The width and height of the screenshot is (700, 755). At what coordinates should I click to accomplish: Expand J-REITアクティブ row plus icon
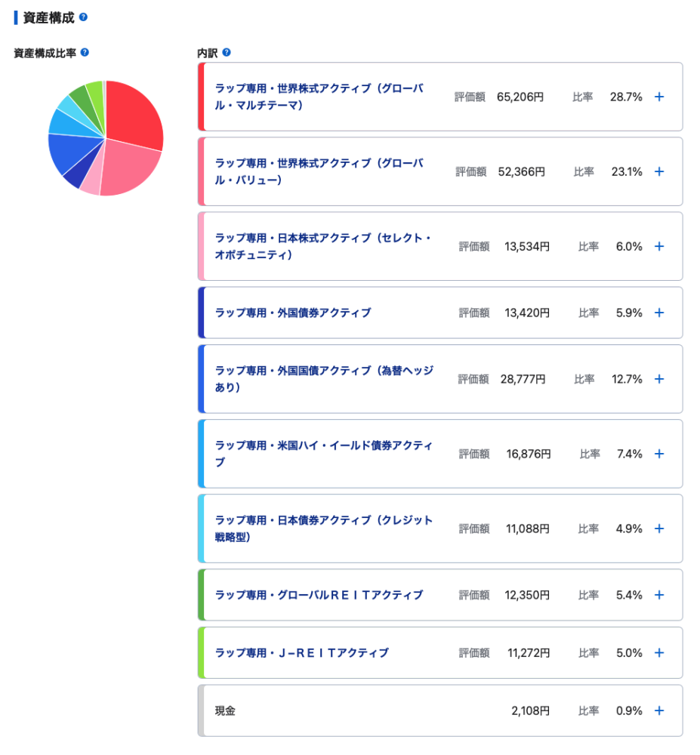658,653
